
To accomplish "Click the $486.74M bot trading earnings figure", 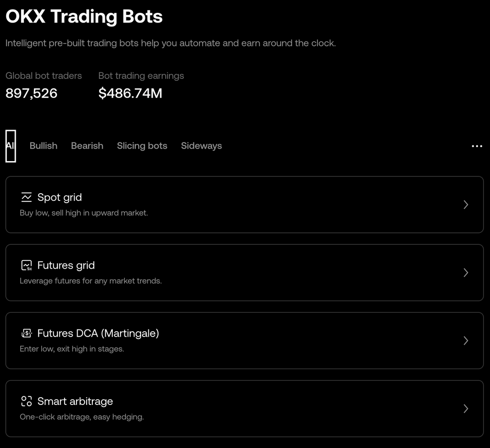I will 130,93.
